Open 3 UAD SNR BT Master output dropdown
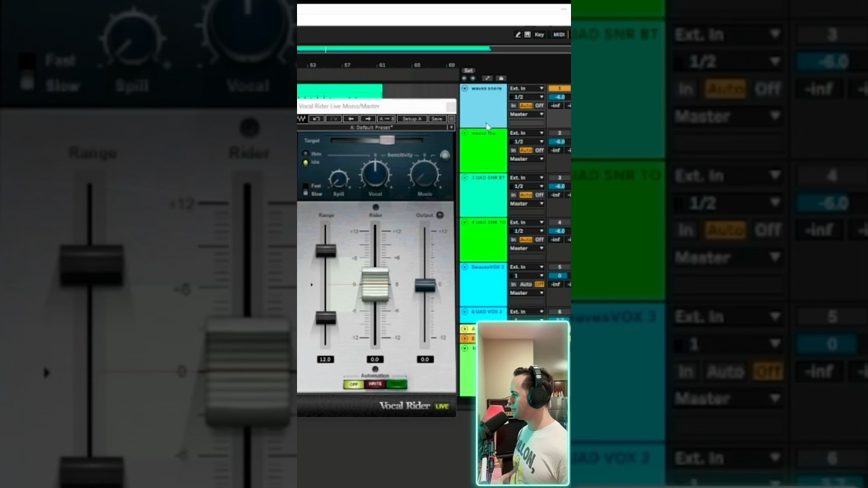Screen dimensions: 868x488 [527, 204]
